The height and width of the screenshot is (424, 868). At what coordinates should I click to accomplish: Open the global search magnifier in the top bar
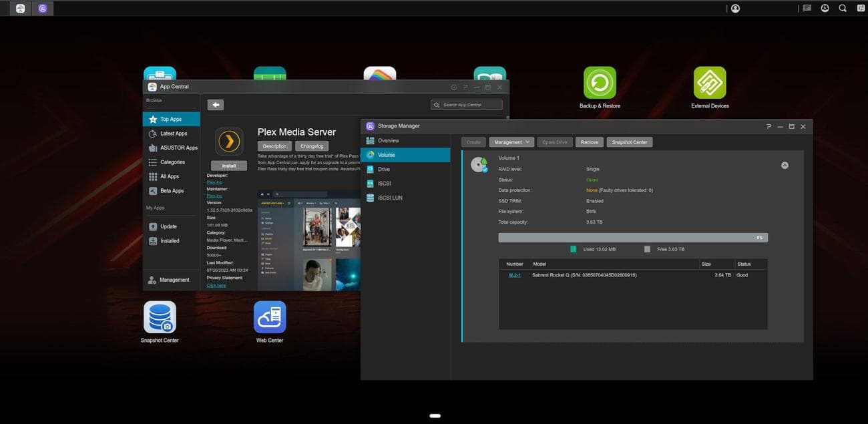(x=843, y=8)
